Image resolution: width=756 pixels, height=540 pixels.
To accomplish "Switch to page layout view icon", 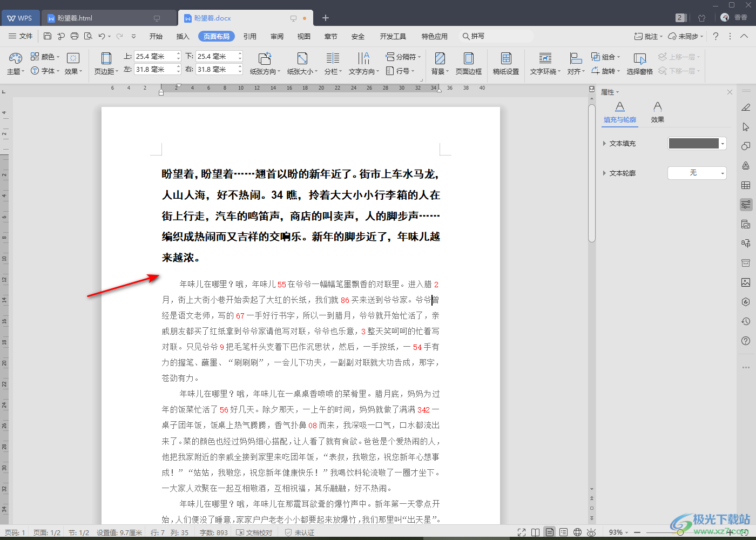I will click(x=549, y=532).
